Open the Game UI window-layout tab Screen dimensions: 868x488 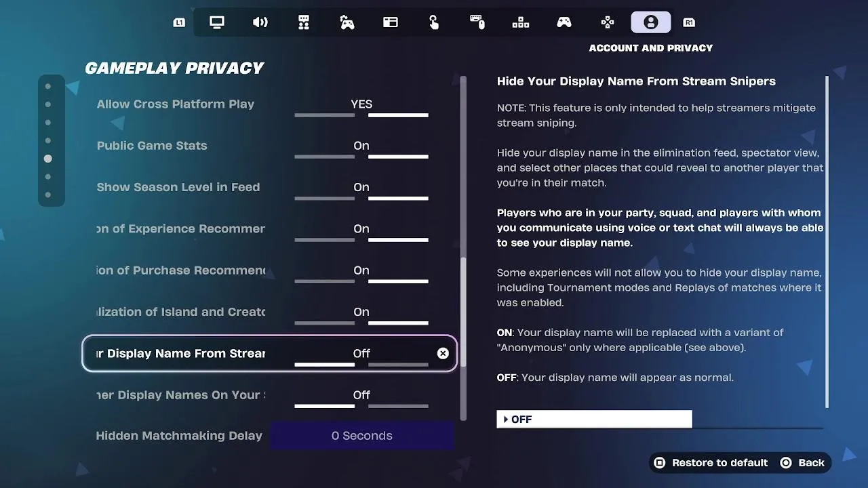pos(391,22)
